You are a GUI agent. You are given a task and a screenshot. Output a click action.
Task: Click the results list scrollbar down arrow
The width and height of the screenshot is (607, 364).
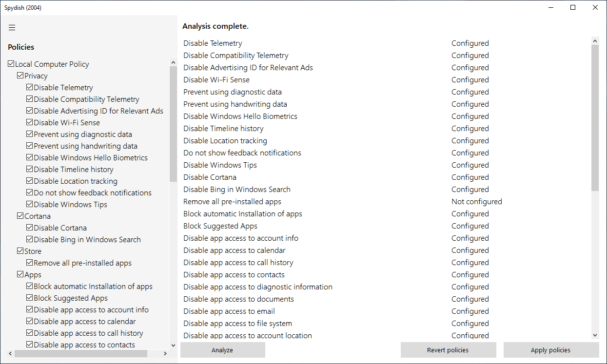point(595,335)
